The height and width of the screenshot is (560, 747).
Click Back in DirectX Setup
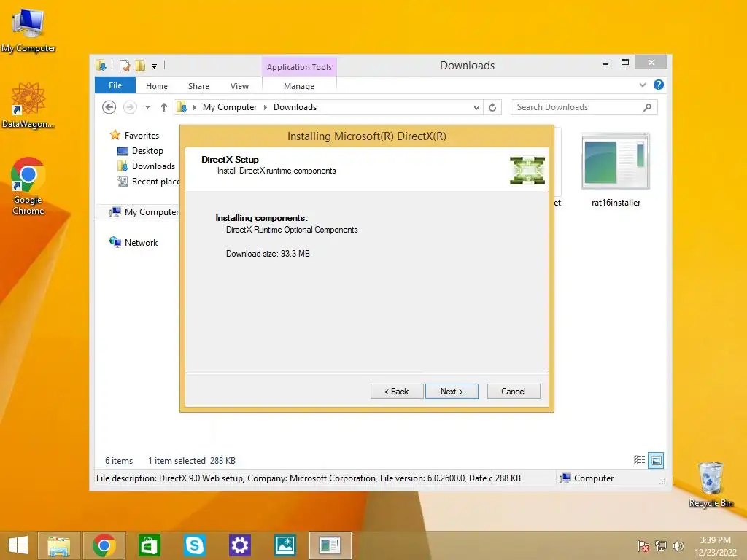[x=397, y=392]
